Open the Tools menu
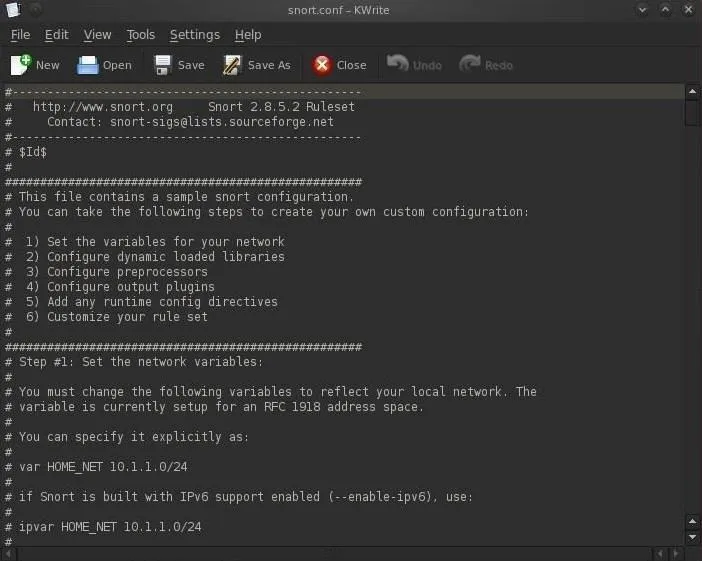This screenshot has height=561, width=702. pos(141,35)
